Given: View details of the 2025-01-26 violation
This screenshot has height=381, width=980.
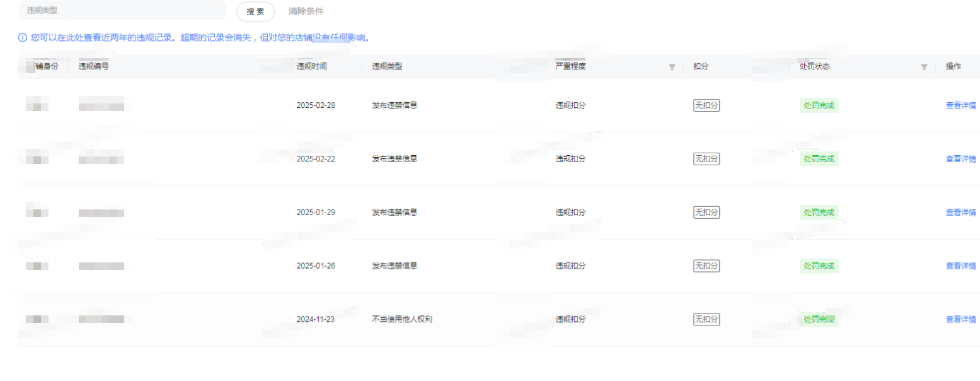Looking at the screenshot, I should (960, 266).
